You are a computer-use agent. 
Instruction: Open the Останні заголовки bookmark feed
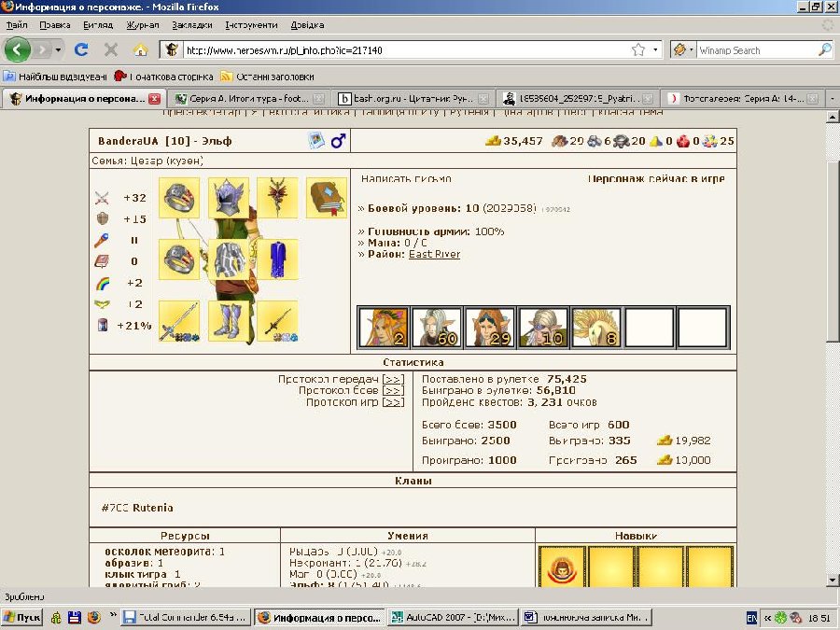tap(268, 77)
